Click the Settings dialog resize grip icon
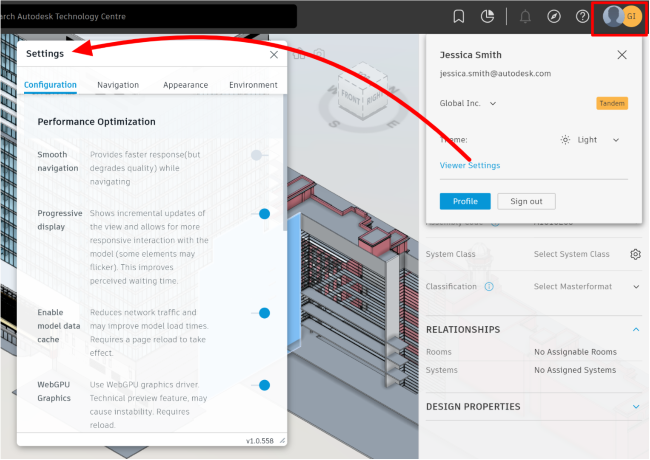Viewport: 650px width, 460px height. coord(282,441)
